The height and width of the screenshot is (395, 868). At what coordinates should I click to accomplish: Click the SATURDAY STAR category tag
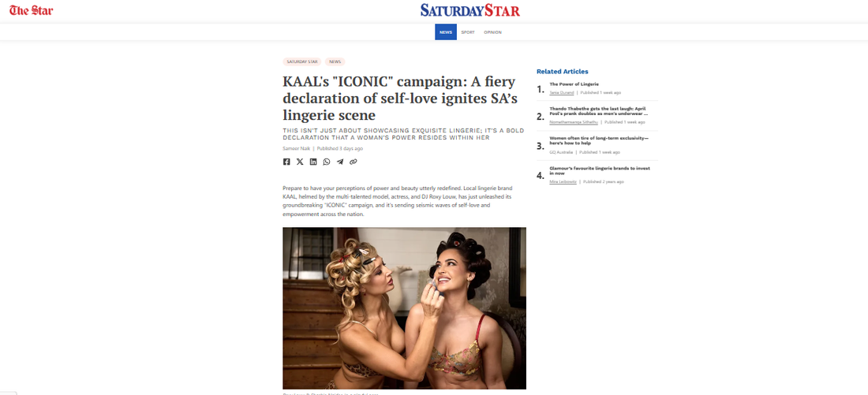301,62
